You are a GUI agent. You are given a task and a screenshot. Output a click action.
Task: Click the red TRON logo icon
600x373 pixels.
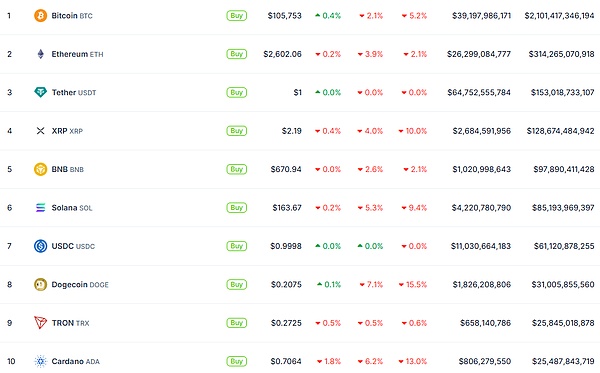pos(41,323)
